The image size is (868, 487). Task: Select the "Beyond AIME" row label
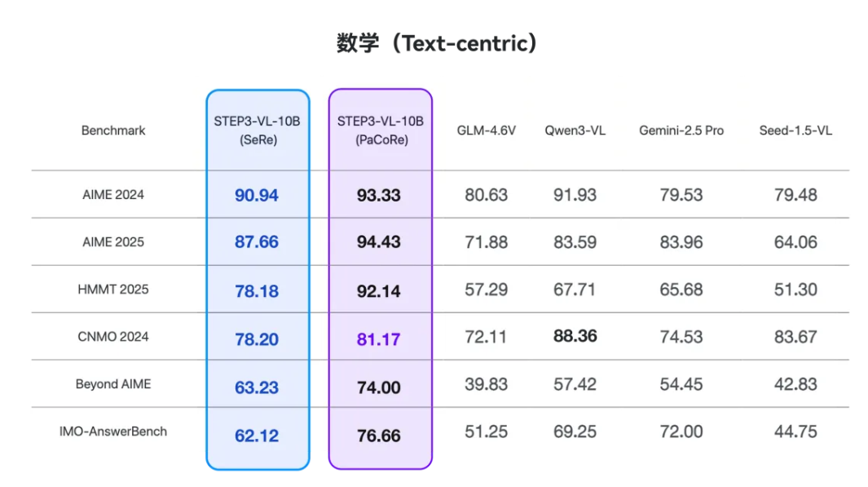pyautogui.click(x=112, y=384)
